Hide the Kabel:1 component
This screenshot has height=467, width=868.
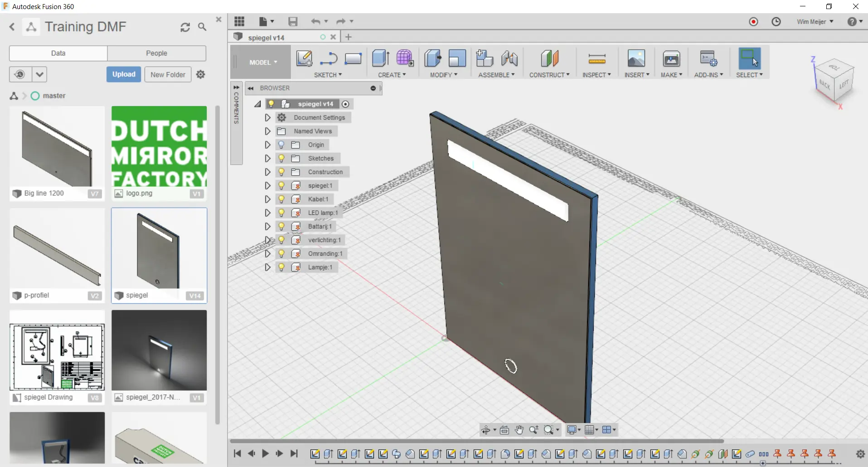click(281, 199)
